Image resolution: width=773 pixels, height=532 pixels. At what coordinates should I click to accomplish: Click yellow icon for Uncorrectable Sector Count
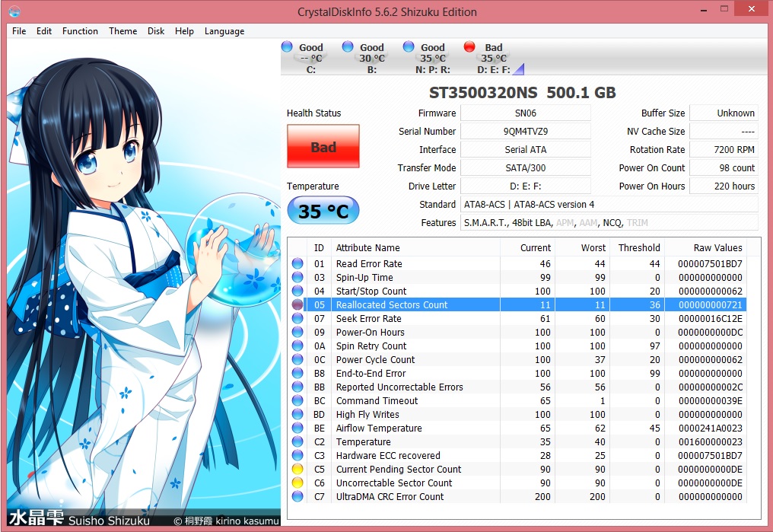pyautogui.click(x=297, y=483)
